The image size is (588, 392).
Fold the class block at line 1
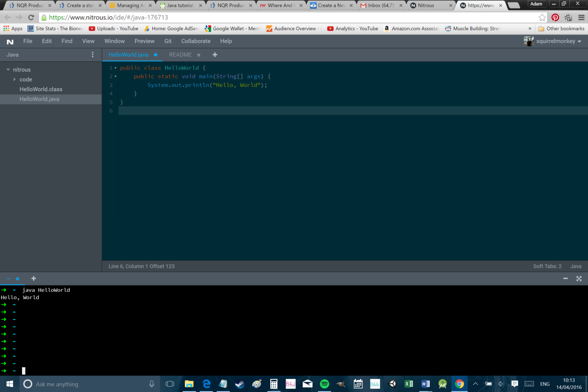point(116,68)
